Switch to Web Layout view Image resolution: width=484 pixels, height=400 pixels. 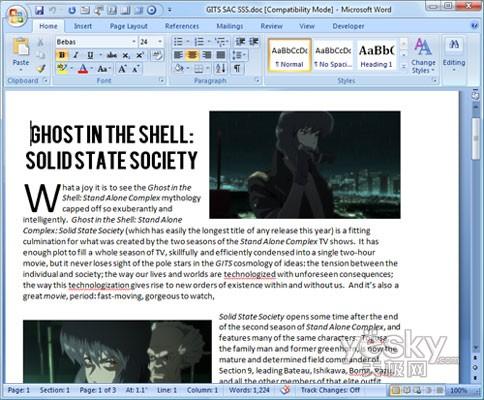tap(418, 390)
